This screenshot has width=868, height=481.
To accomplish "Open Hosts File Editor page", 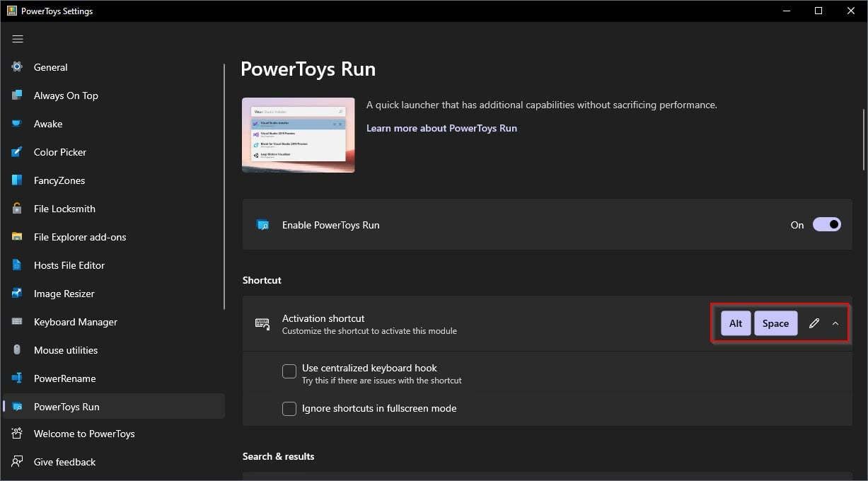I will pyautogui.click(x=69, y=265).
